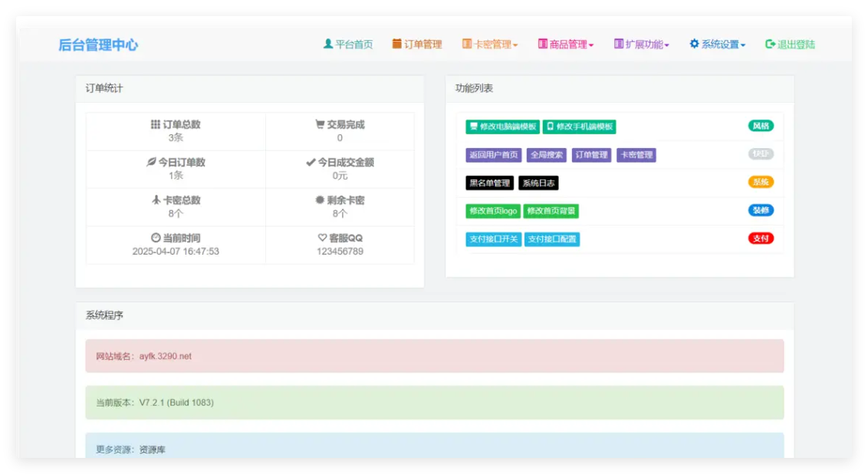Viewport: 868px width, 474px height.
Task: Click the QQ number 123456789
Action: point(340,252)
